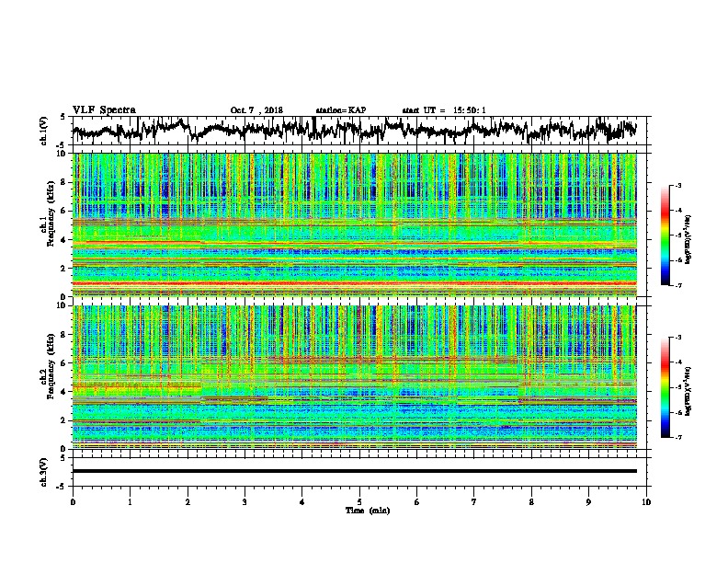
Task: Click the flat black ch.3 trace line
Action: [x=354, y=471]
